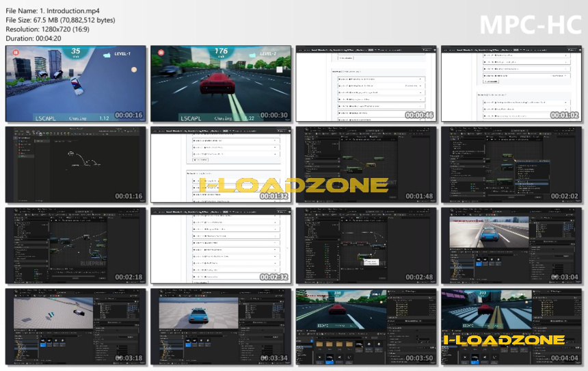
Task: Open the red car editor thumbnail at 00:03:50
Action: [x=366, y=327]
